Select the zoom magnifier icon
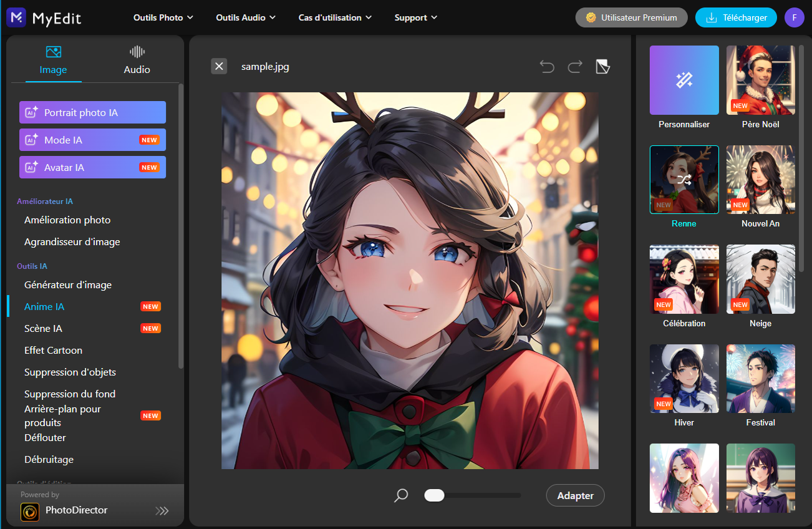The width and height of the screenshot is (812, 529). (400, 495)
